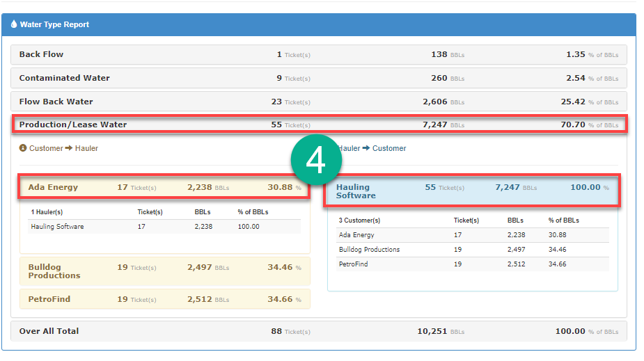The height and width of the screenshot is (361, 644).
Task: Expand the Back Flow row
Action: tap(319, 54)
